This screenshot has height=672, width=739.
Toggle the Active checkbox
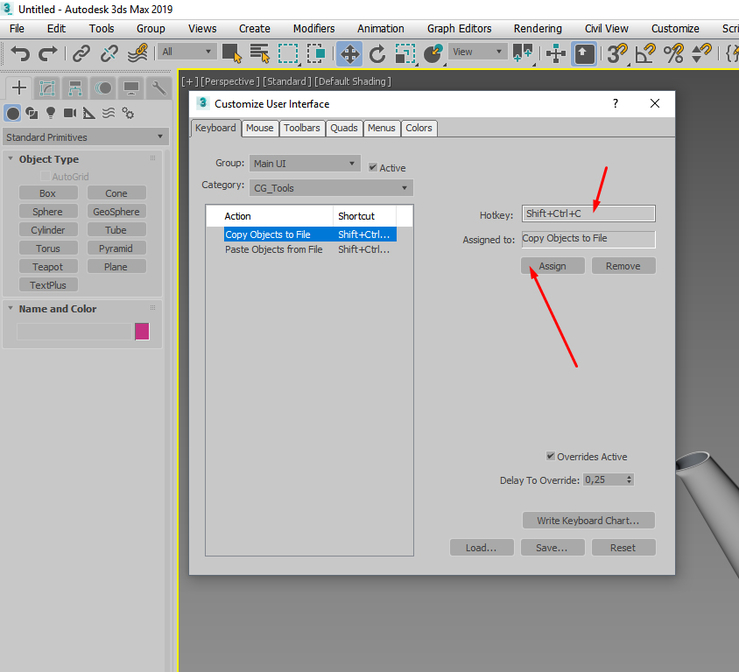[373, 167]
